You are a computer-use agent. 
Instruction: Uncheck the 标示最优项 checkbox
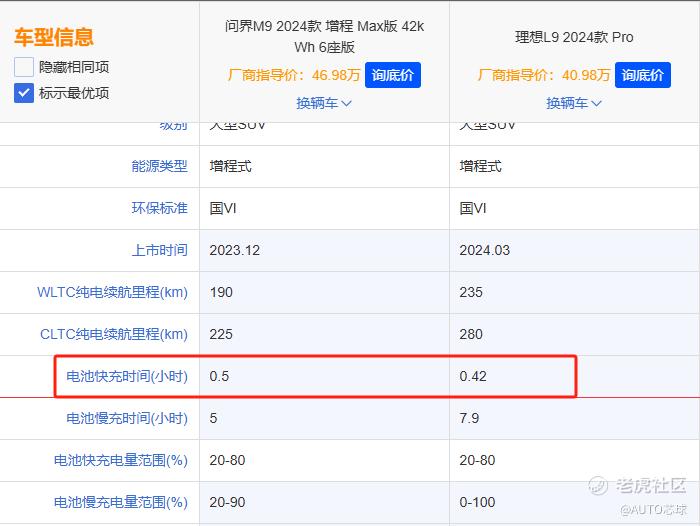(24, 93)
